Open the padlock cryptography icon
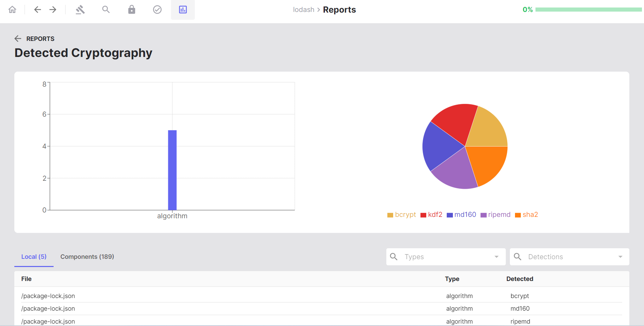The image size is (644, 326). pyautogui.click(x=132, y=10)
